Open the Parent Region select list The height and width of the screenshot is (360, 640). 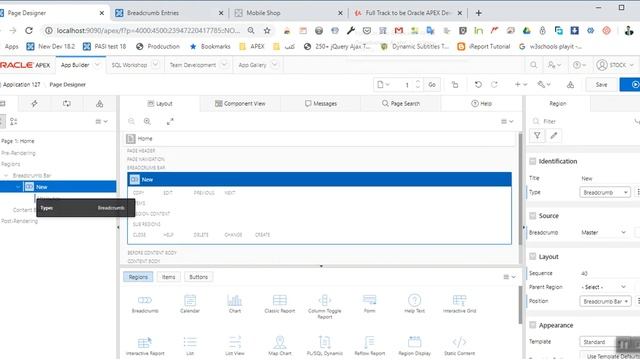tap(604, 287)
